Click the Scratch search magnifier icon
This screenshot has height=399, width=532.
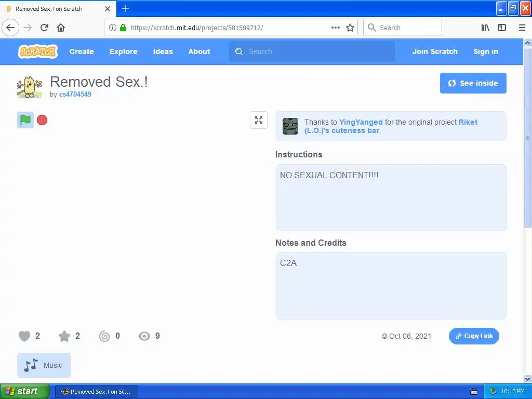[239, 51]
